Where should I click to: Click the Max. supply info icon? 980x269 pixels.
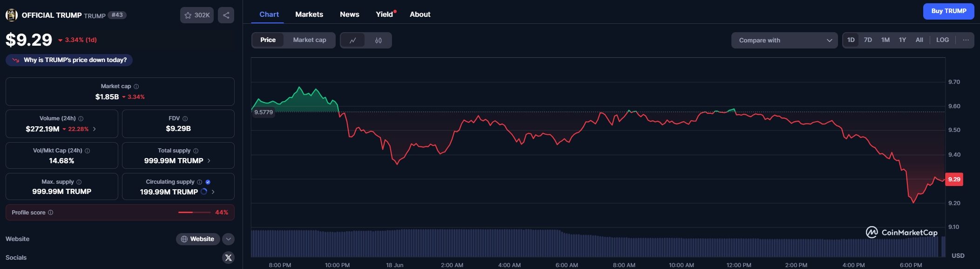(x=79, y=182)
